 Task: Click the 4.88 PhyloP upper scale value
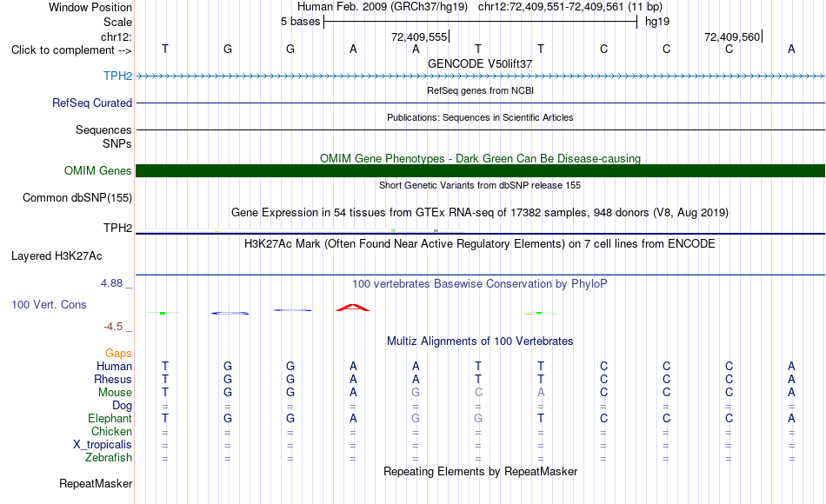click(111, 283)
